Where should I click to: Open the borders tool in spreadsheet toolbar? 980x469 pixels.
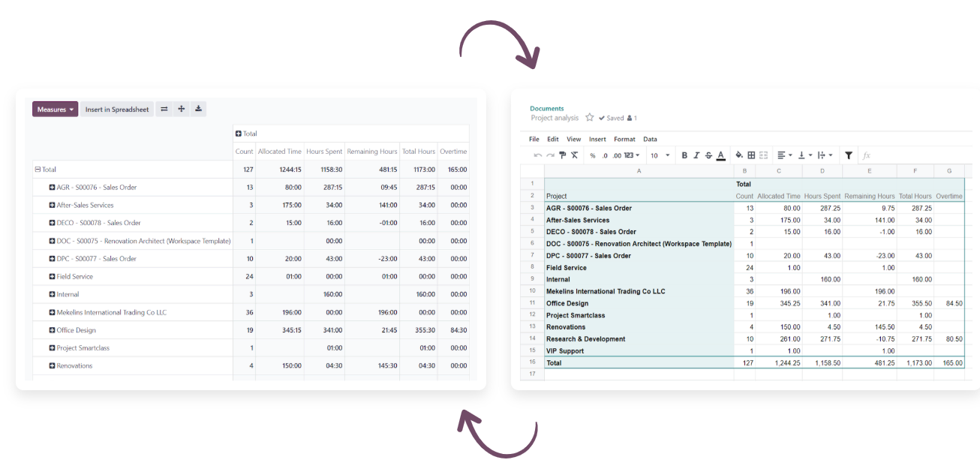751,155
